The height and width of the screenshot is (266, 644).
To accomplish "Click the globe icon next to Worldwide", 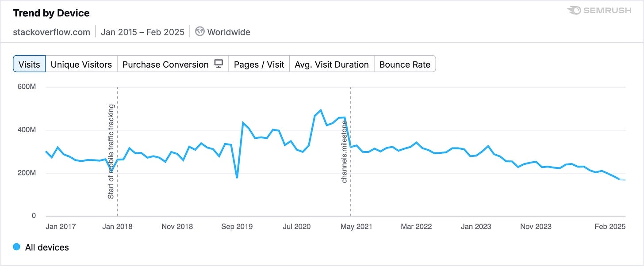I will click(200, 32).
